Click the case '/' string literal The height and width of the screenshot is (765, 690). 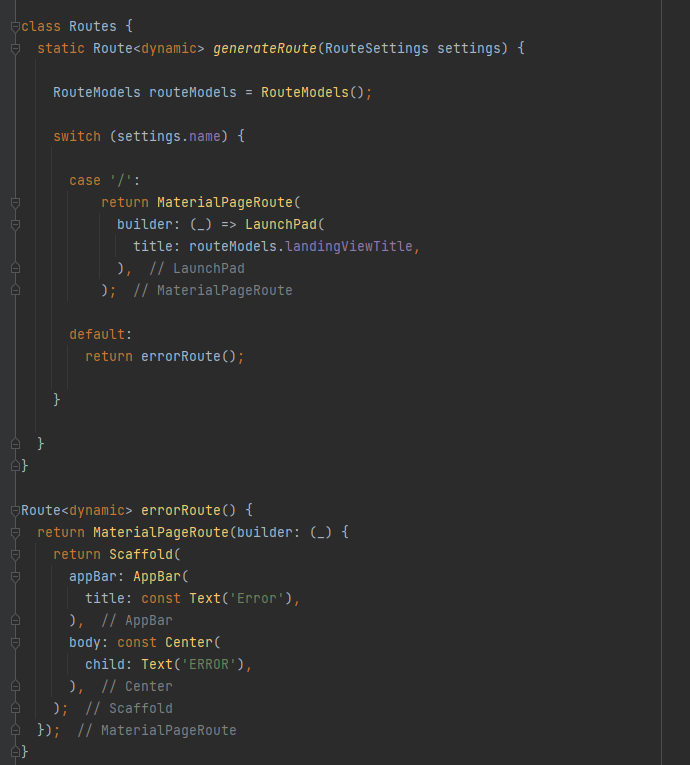click(x=120, y=180)
